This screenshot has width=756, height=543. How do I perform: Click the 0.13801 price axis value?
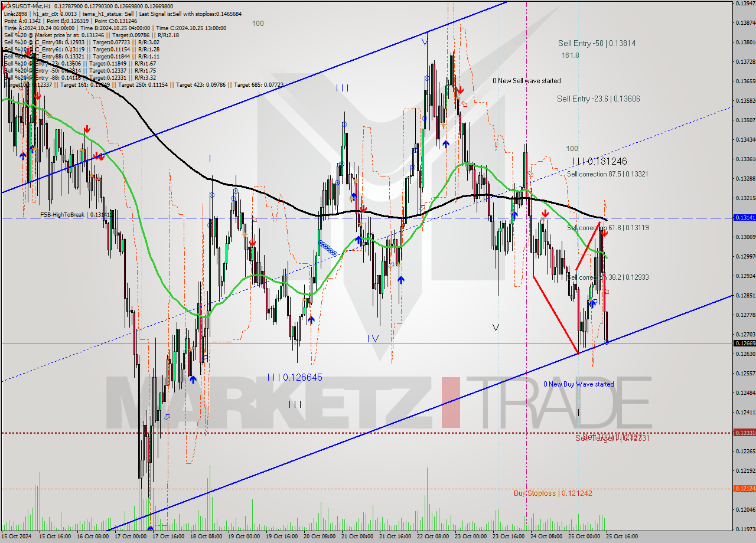[x=746, y=42]
